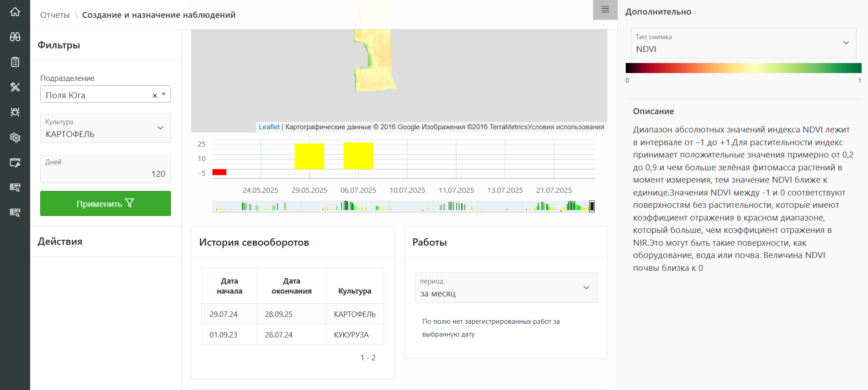Click the yellow bar at 06.07.2025

click(358, 156)
